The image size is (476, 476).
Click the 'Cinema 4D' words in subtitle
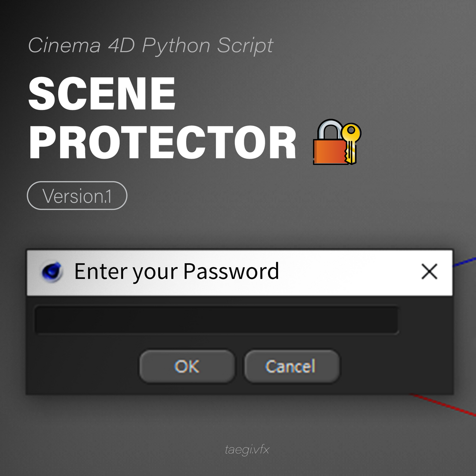81,45
